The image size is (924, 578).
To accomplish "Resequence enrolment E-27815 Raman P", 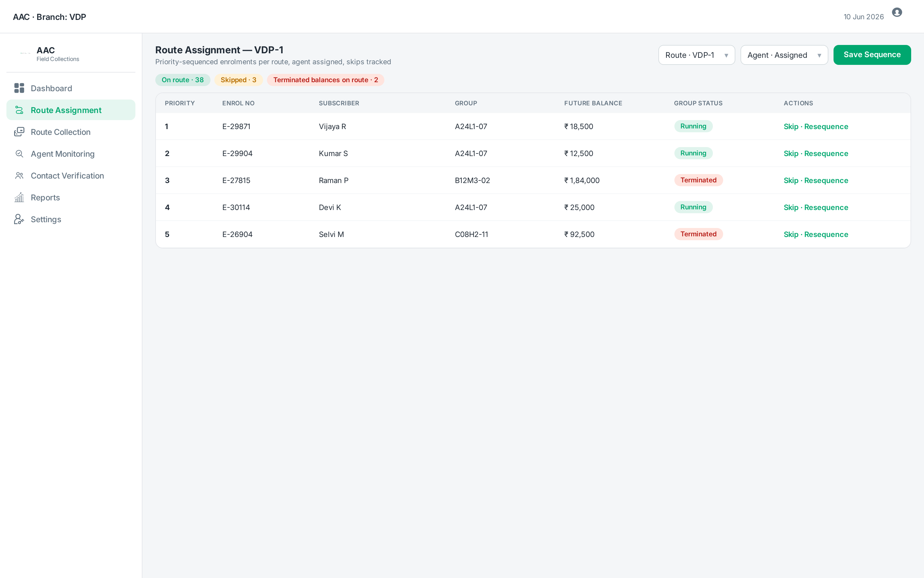I will (826, 180).
